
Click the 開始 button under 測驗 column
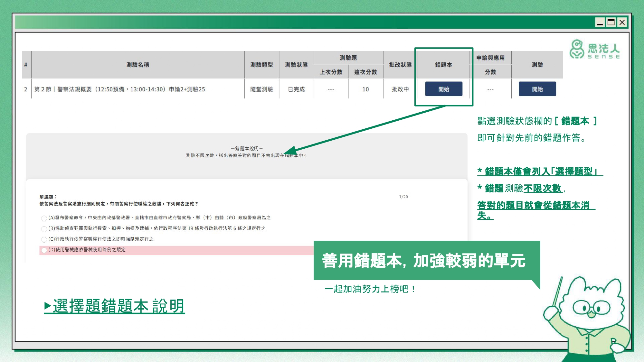tap(537, 89)
